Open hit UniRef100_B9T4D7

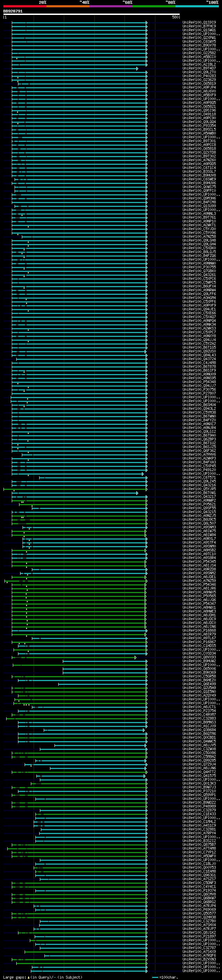point(199,68)
